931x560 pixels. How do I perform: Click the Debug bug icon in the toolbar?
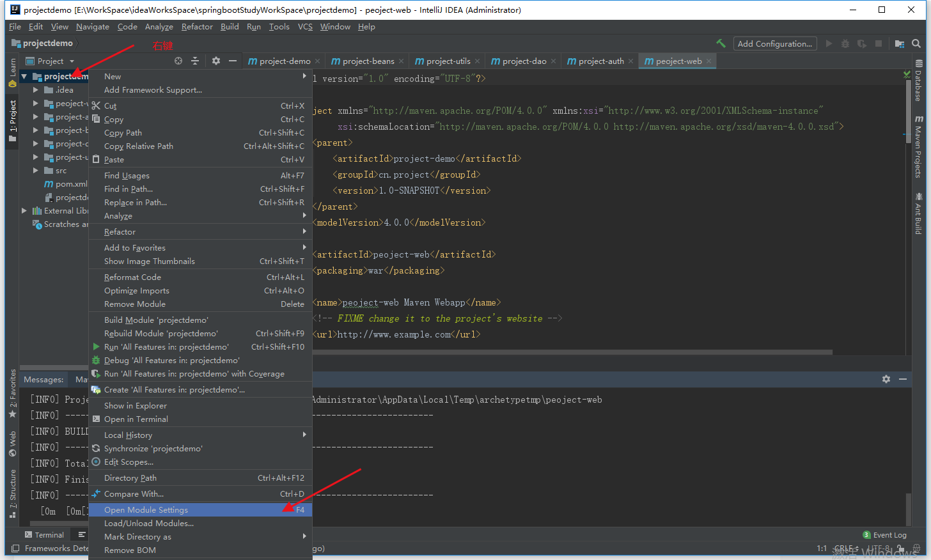(x=845, y=43)
